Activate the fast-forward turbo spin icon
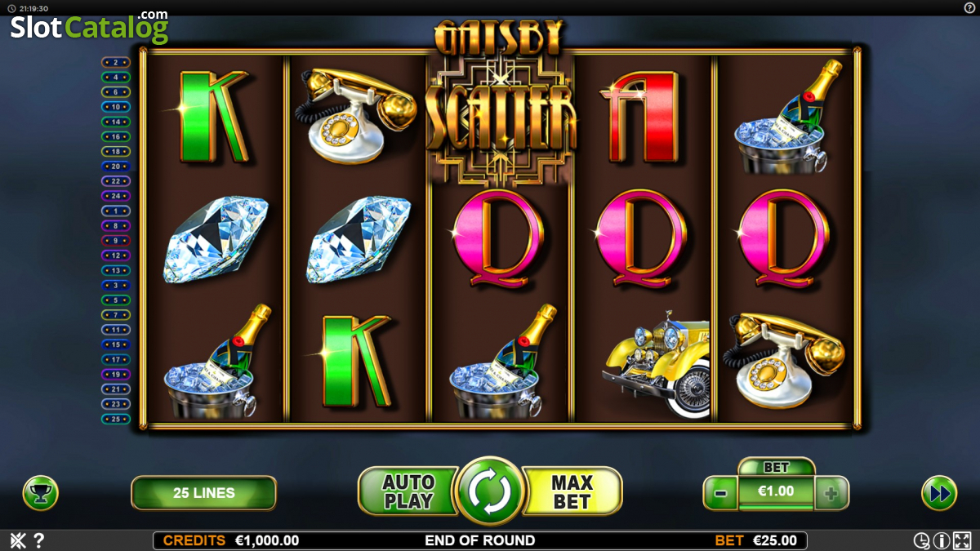980x551 pixels. [x=939, y=493]
